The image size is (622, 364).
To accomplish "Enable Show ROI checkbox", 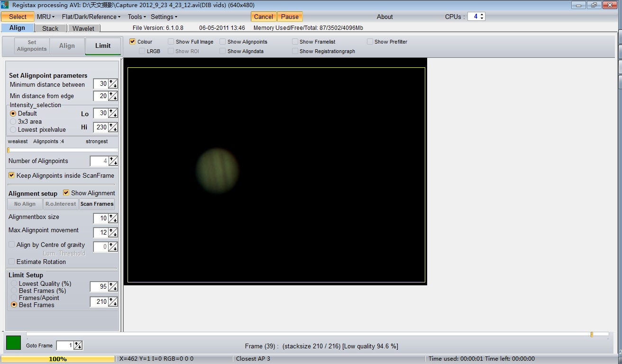I will tap(171, 51).
